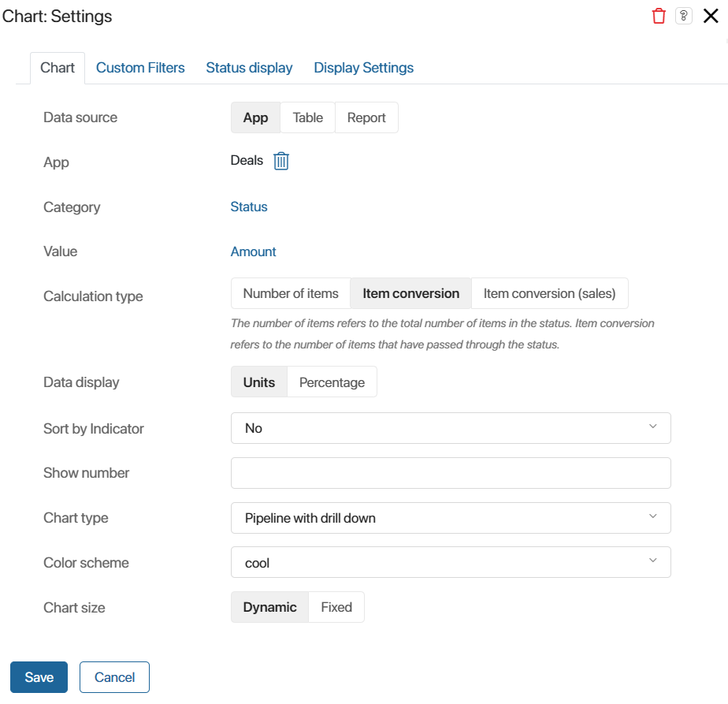Open the Custom Filters tab

click(x=140, y=68)
